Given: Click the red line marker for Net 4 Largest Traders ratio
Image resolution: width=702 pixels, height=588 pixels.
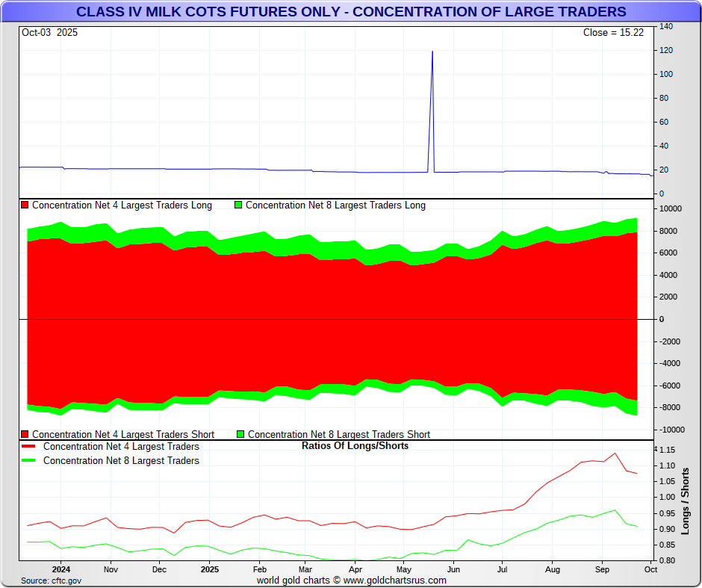Looking at the screenshot, I should coord(30,447).
